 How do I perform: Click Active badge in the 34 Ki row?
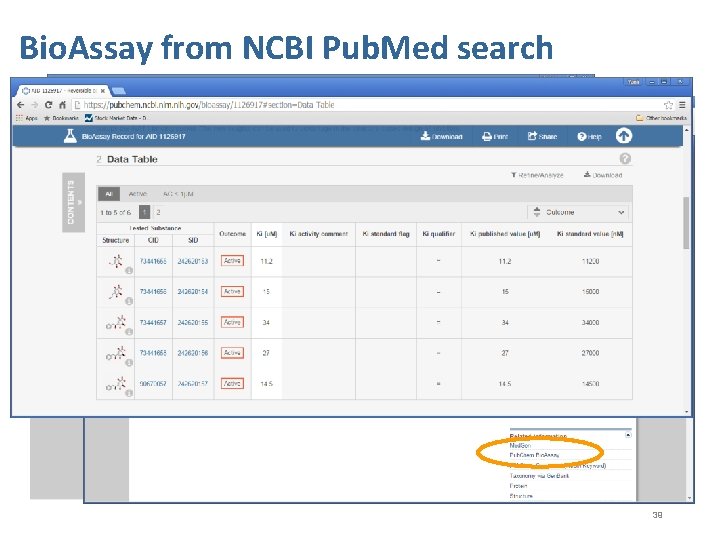(x=232, y=322)
